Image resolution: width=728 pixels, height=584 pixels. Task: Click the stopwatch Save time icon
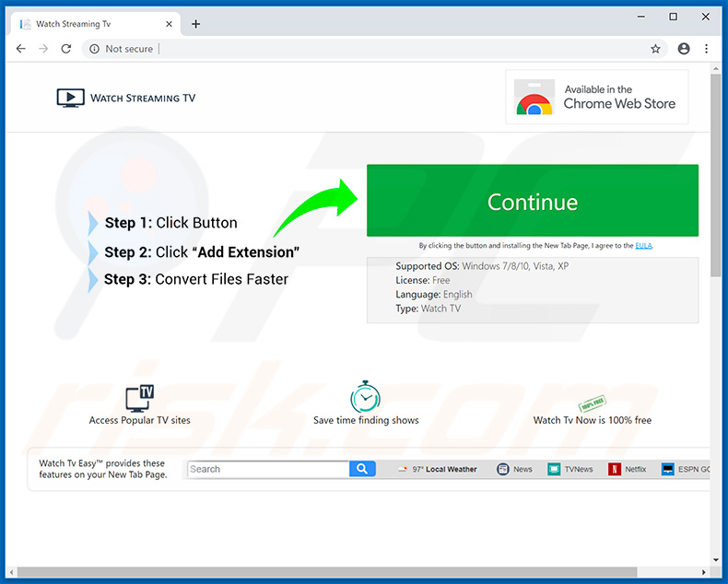tap(366, 396)
